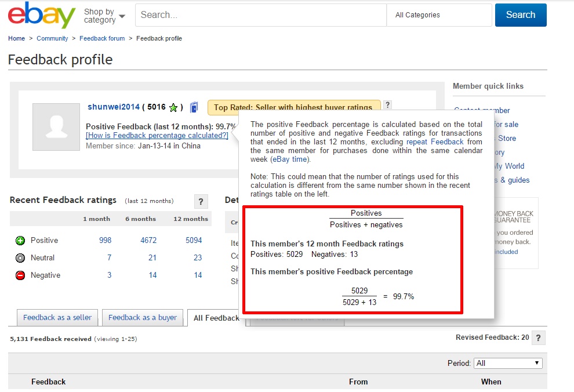Focus the Search text field
The width and height of the screenshot is (574, 392).
pos(261,15)
